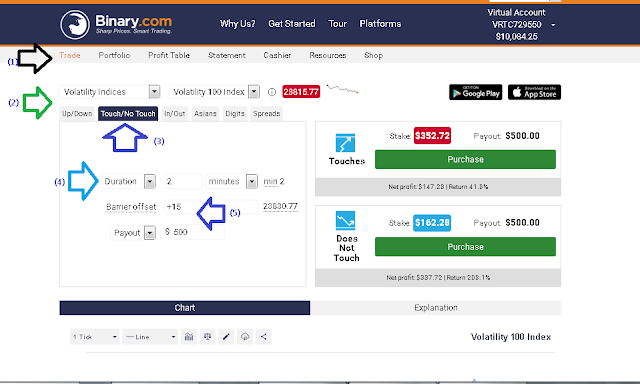Open the Resources menu item

pyautogui.click(x=328, y=55)
